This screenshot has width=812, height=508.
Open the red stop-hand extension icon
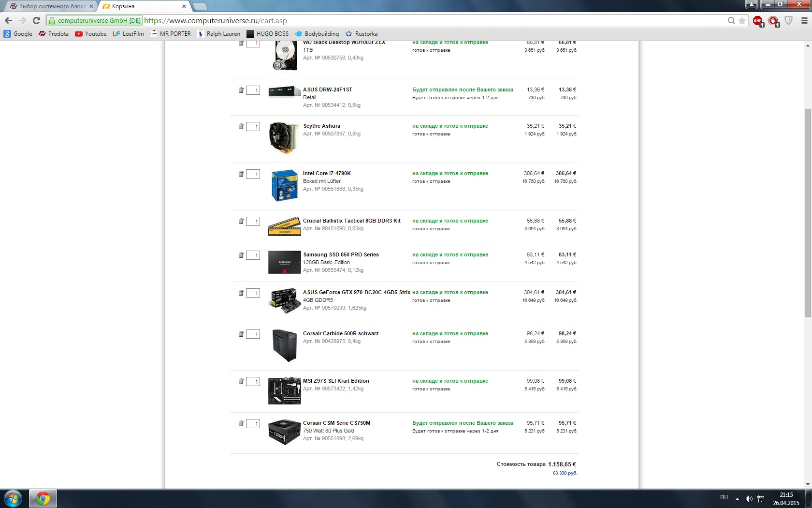pos(773,21)
